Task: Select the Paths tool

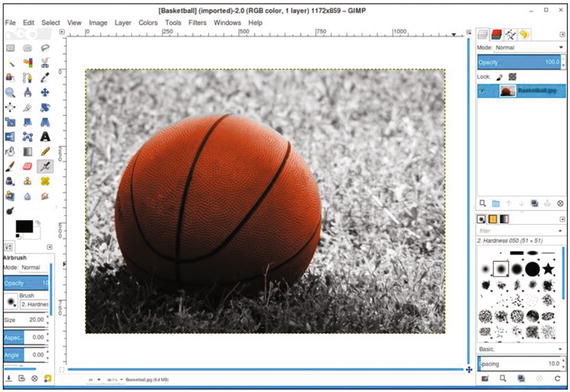Action: click(x=28, y=77)
